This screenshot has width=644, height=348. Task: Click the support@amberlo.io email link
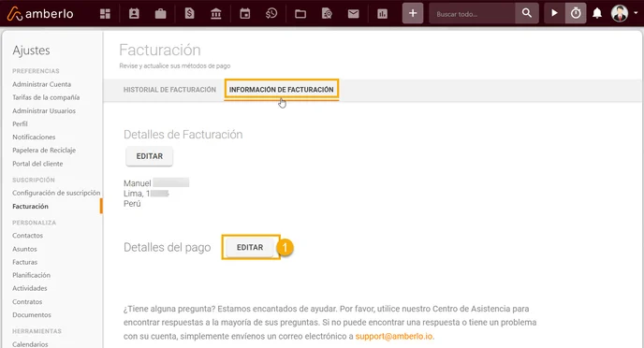(x=393, y=336)
